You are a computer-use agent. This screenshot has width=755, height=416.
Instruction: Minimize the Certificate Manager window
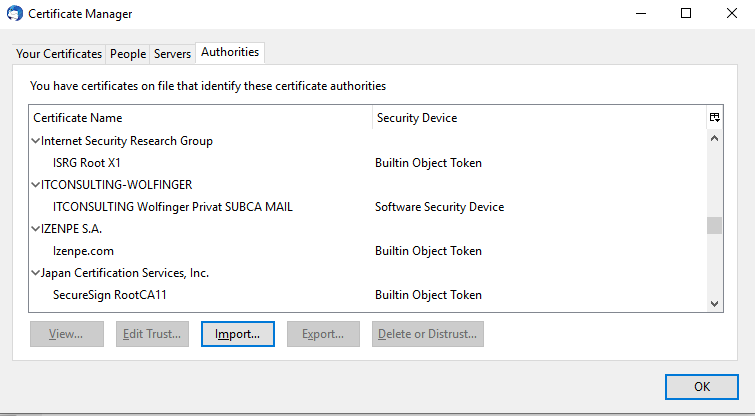click(641, 13)
